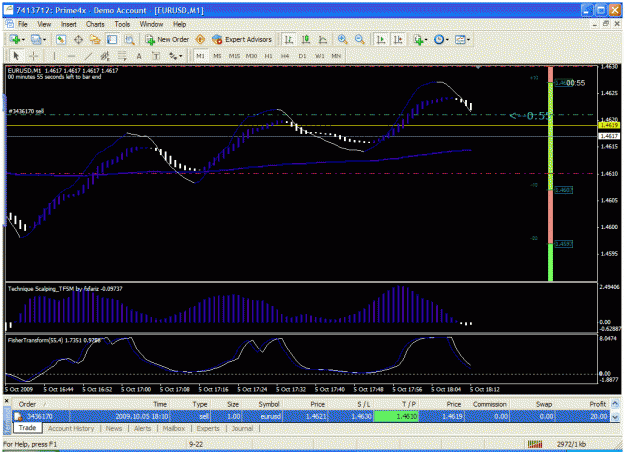This screenshot has width=625, height=452.
Task: Toggle Chart Shift option
Action: [x=398, y=39]
